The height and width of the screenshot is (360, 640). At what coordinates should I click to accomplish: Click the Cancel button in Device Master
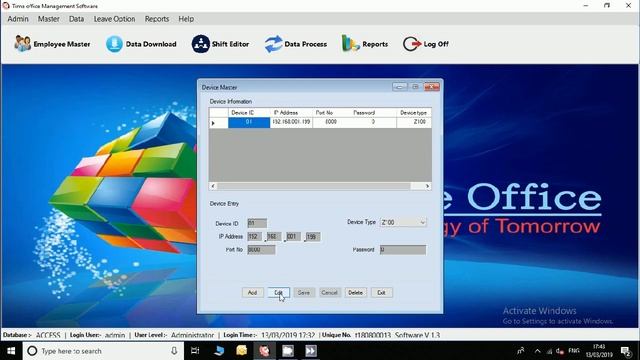(330, 293)
